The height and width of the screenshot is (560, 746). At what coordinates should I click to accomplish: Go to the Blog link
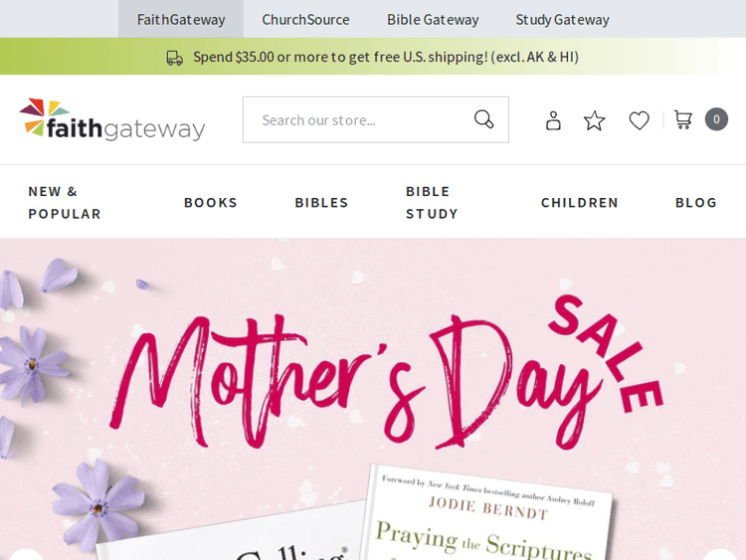pos(696,202)
